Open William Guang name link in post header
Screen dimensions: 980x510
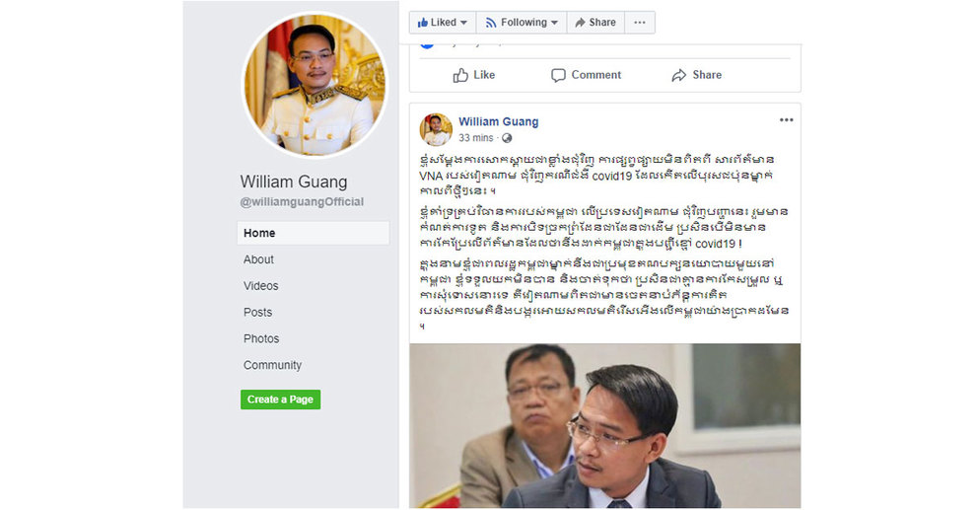pos(498,122)
